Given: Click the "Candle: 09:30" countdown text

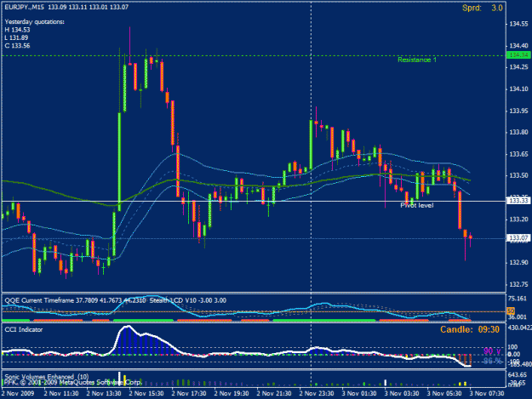Looking at the screenshot, I should pos(470,329).
